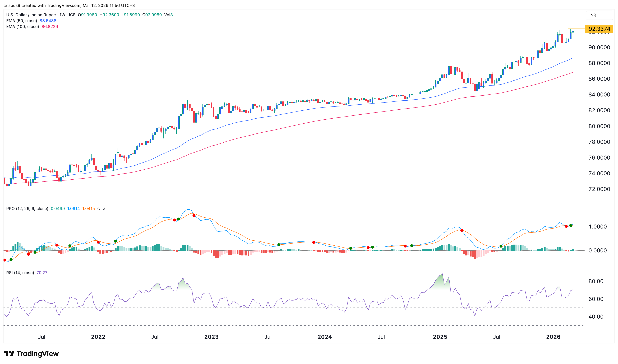
Task: Click the latest green PPO crossover dot
Action: coord(571,225)
